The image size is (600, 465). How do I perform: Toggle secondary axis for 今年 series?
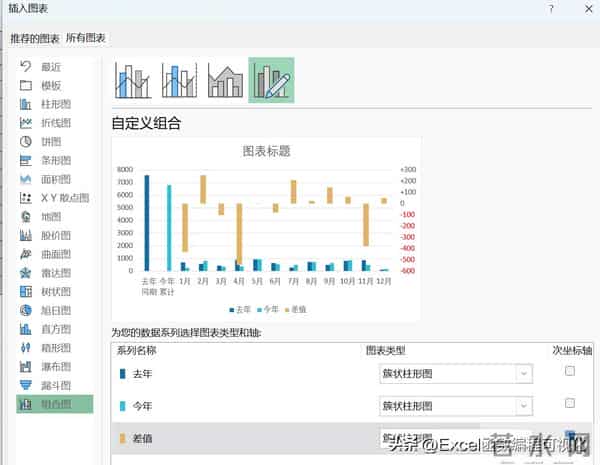(x=570, y=403)
